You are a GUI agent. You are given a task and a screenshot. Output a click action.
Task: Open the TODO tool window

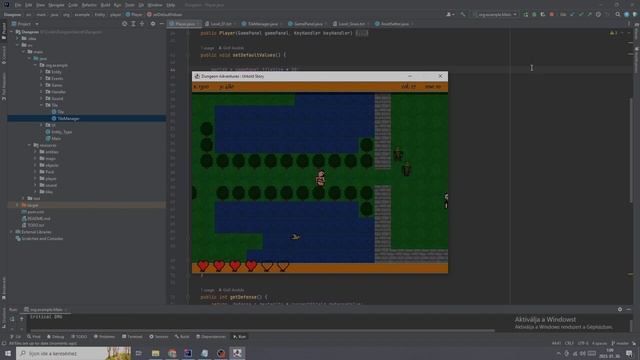pyautogui.click(x=79, y=337)
